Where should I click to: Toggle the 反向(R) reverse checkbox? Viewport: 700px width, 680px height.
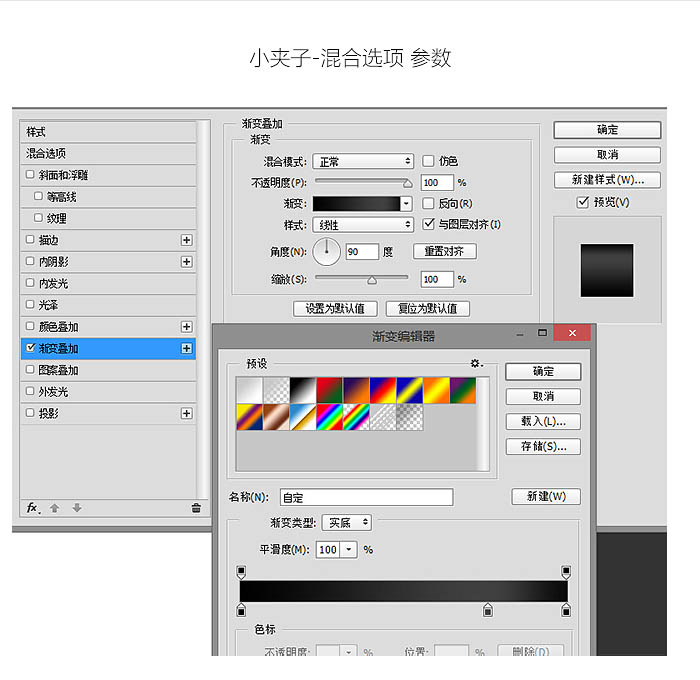click(x=428, y=204)
